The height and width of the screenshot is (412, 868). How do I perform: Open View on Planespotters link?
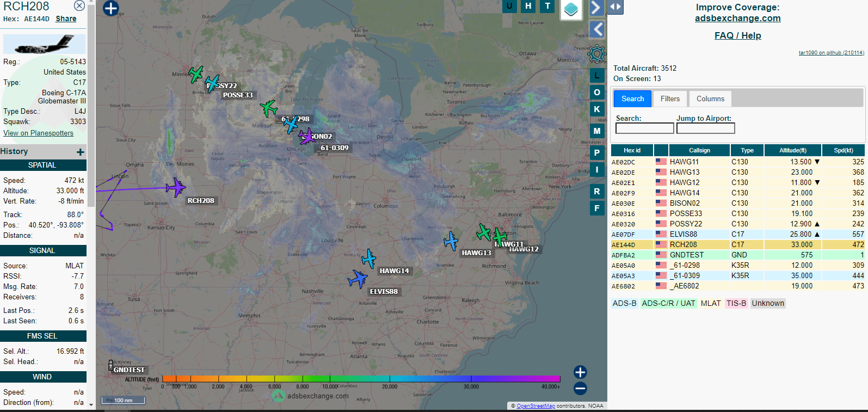[38, 133]
